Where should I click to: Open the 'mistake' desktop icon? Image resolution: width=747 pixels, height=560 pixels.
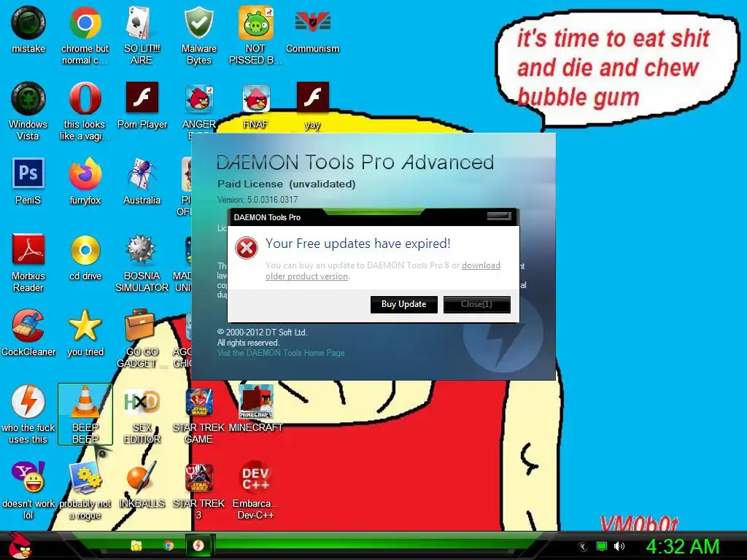click(28, 23)
